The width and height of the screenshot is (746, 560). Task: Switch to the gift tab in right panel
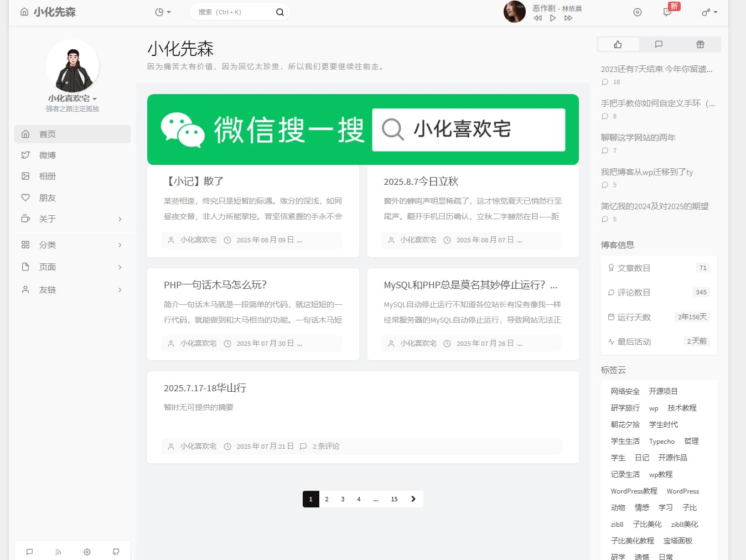pyautogui.click(x=700, y=44)
